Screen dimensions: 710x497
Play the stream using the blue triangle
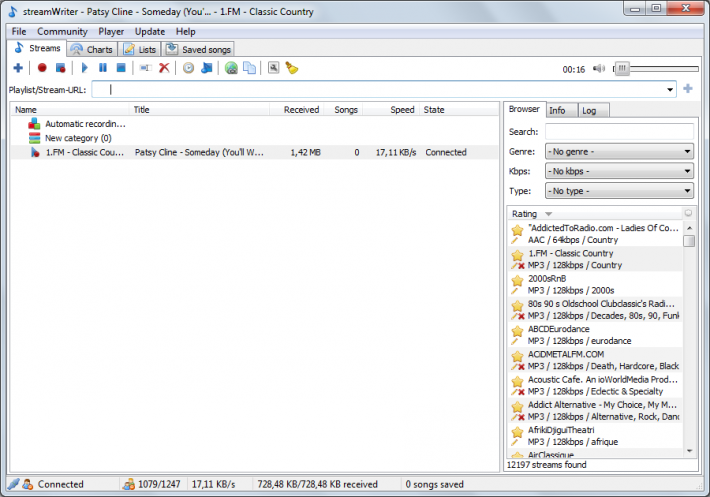85,68
